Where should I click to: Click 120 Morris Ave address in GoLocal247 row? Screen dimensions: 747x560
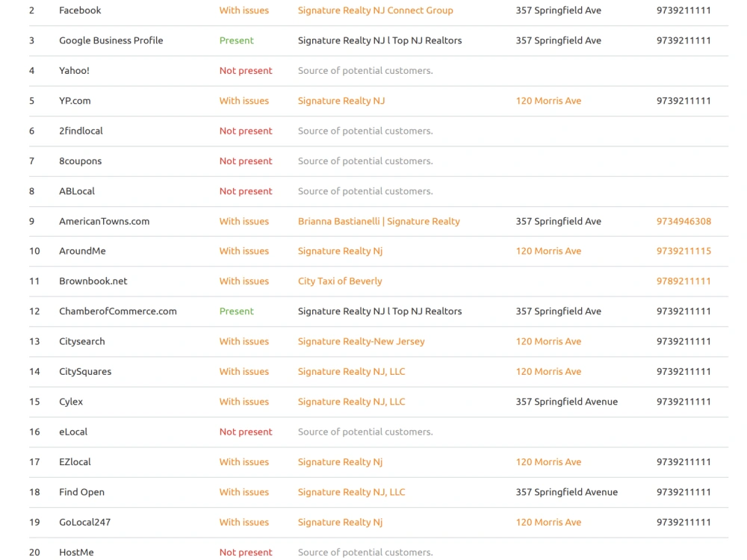tap(548, 522)
